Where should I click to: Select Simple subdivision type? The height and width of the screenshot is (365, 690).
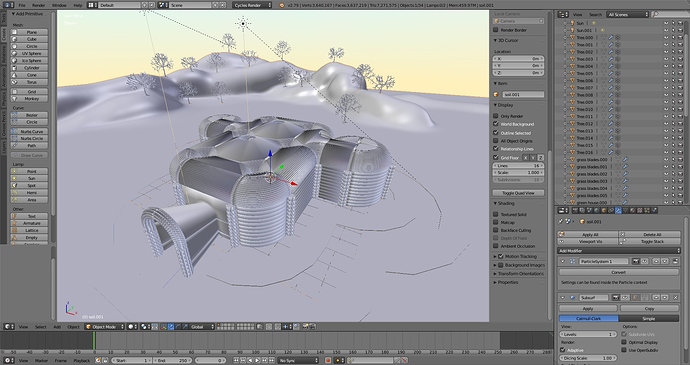tap(649, 318)
